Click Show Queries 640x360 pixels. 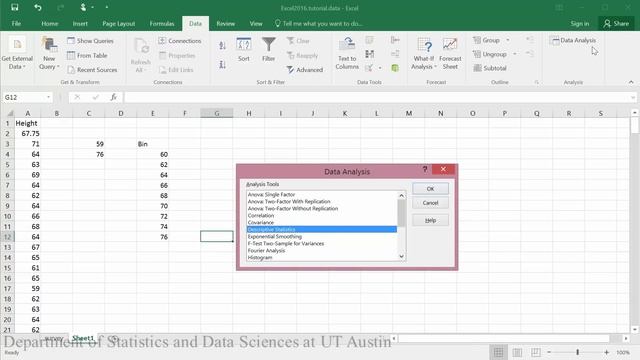tap(90, 41)
